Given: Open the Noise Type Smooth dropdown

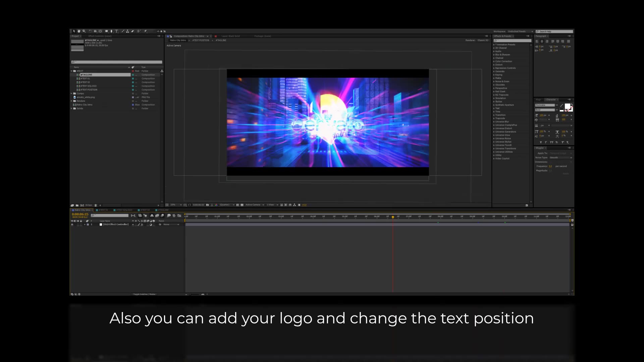Looking at the screenshot, I should coord(561,158).
